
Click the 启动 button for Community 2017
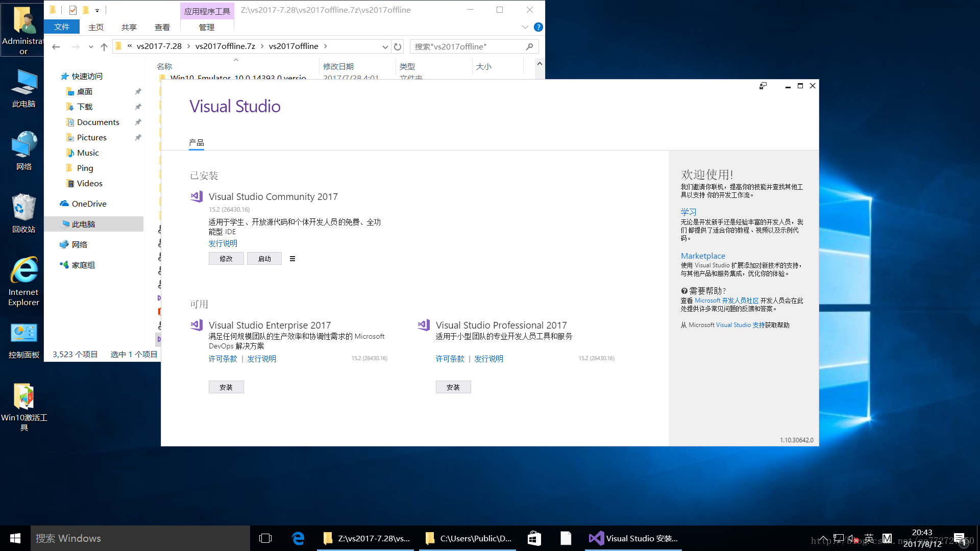[264, 259]
